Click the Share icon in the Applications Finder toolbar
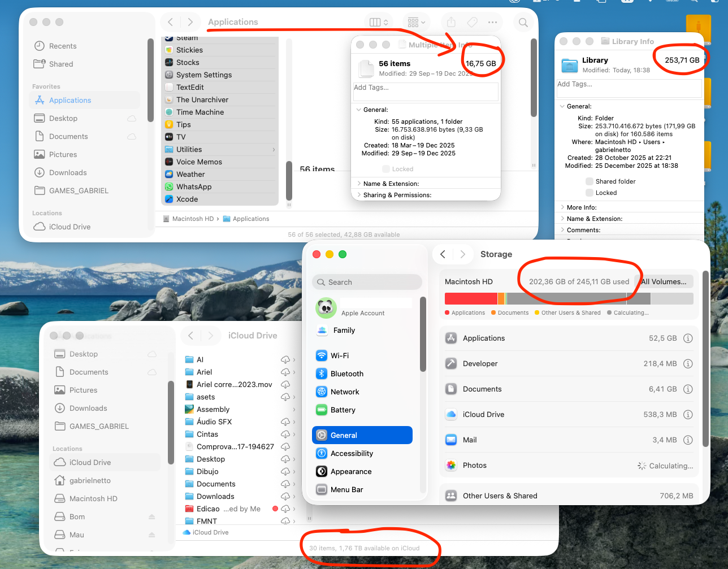The width and height of the screenshot is (728, 569). pyautogui.click(x=451, y=22)
